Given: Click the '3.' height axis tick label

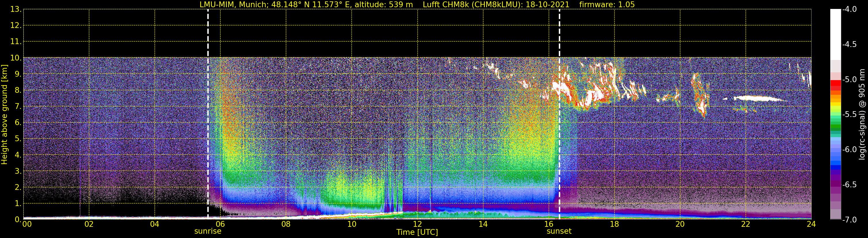Looking at the screenshot, I should point(18,171).
